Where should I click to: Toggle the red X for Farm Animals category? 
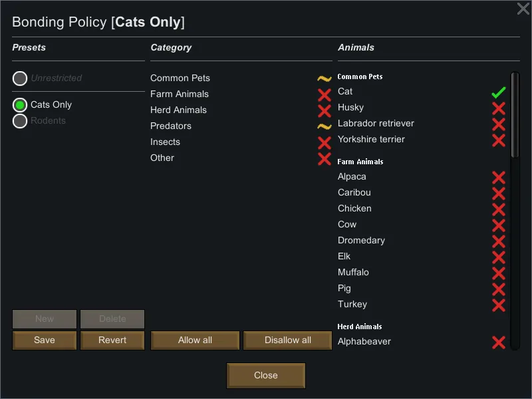324,95
